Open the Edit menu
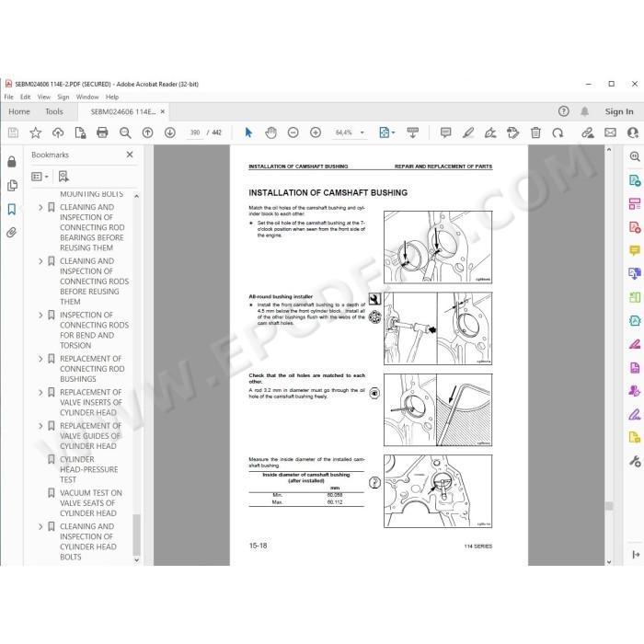The image size is (644, 644). (x=26, y=97)
